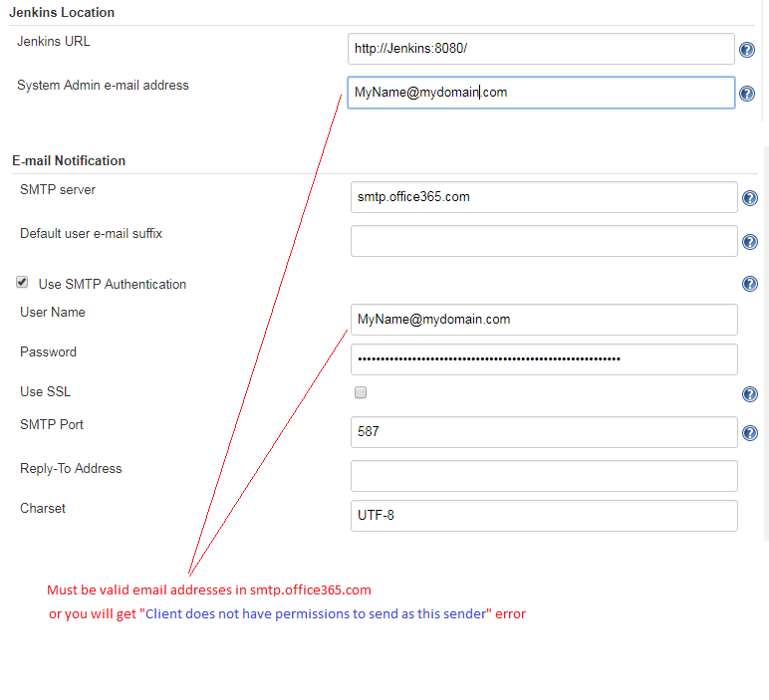Click the Charset text field
The image size is (769, 700).
(x=544, y=516)
